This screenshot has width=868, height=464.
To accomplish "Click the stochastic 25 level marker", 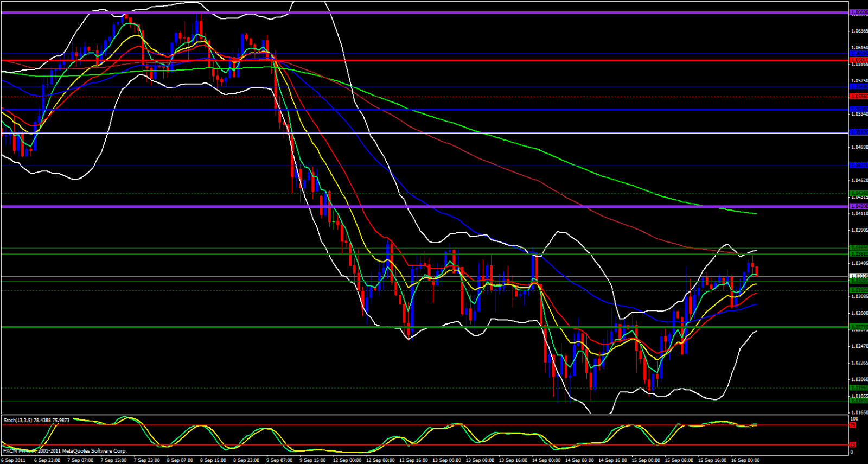I will (852, 445).
